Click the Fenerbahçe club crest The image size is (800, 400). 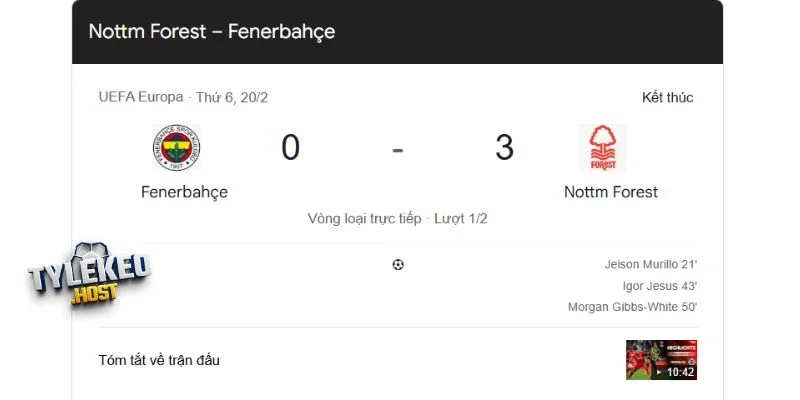[x=176, y=148]
